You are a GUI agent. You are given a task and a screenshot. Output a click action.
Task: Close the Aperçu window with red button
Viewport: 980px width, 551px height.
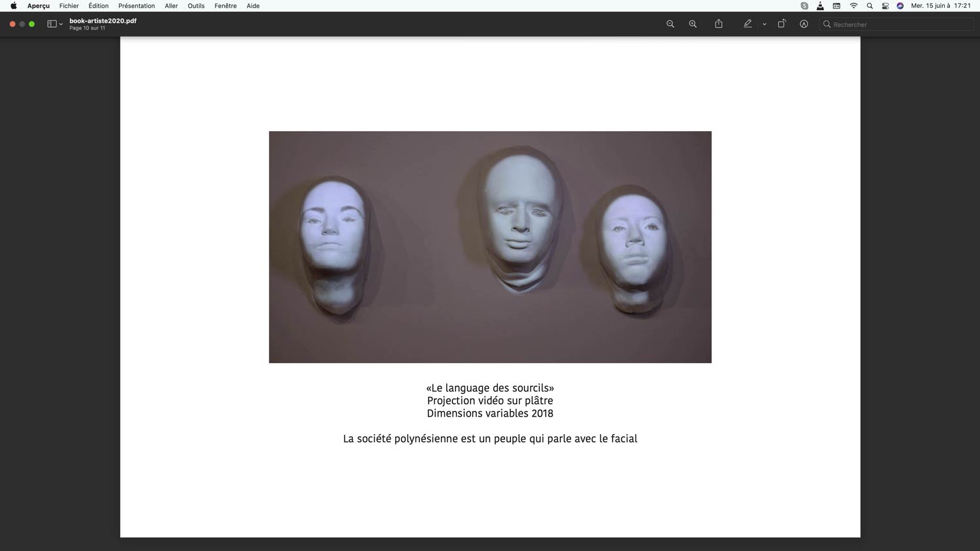coord(12,24)
